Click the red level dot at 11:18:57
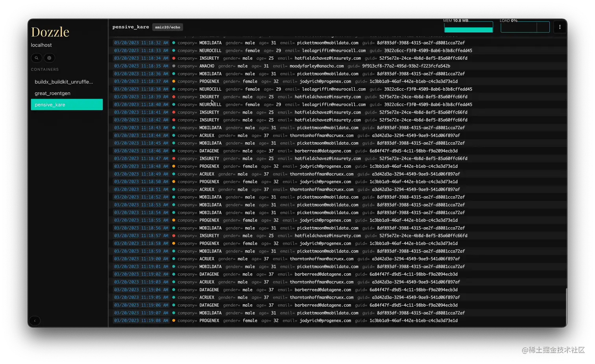The width and height of the screenshot is (595, 364). coord(174,236)
